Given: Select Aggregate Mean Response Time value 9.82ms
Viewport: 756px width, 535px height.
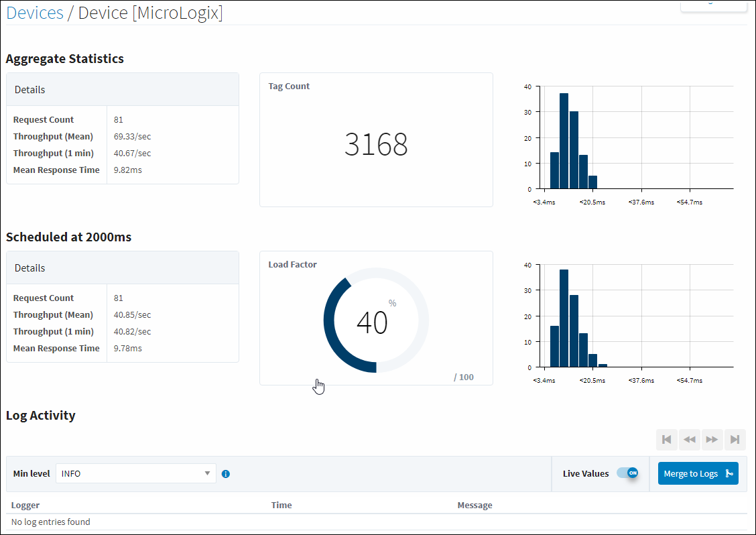Looking at the screenshot, I should point(128,170).
